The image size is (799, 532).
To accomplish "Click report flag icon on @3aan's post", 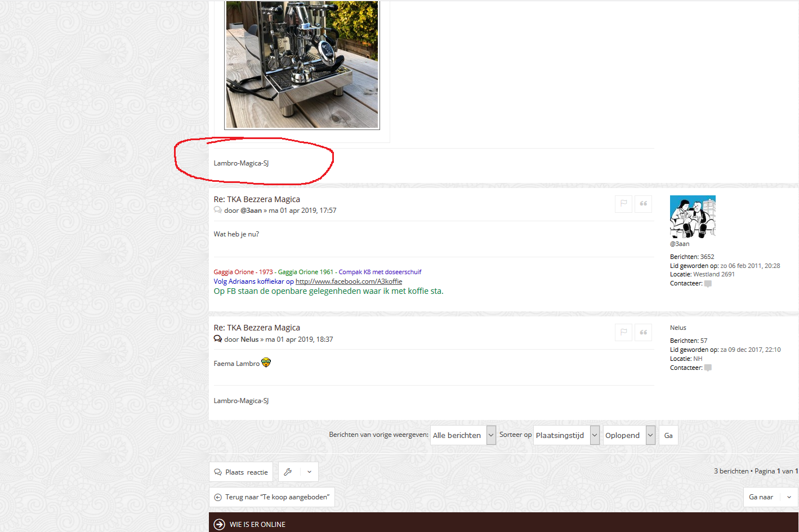I will [623, 204].
